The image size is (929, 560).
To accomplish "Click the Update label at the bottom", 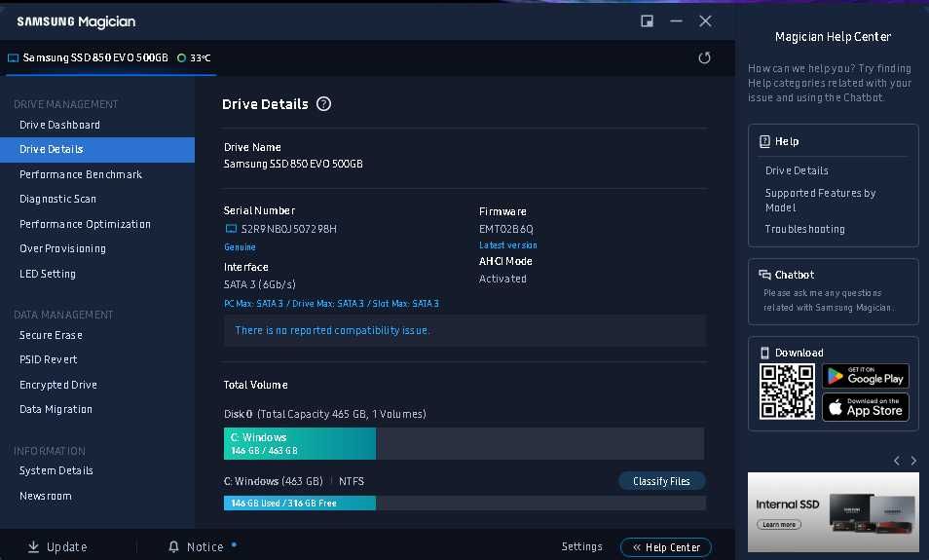I will click(x=66, y=546).
